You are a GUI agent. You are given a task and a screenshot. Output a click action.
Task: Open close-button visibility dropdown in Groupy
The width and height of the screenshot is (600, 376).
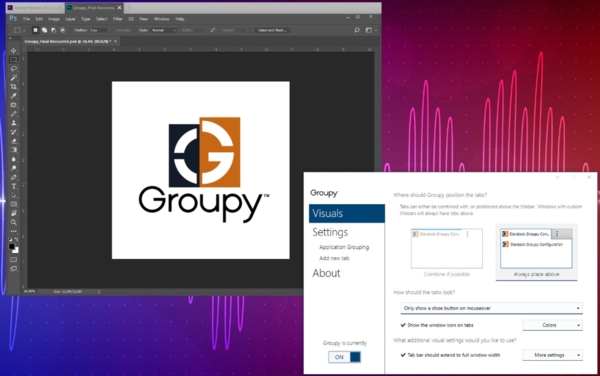coord(491,308)
